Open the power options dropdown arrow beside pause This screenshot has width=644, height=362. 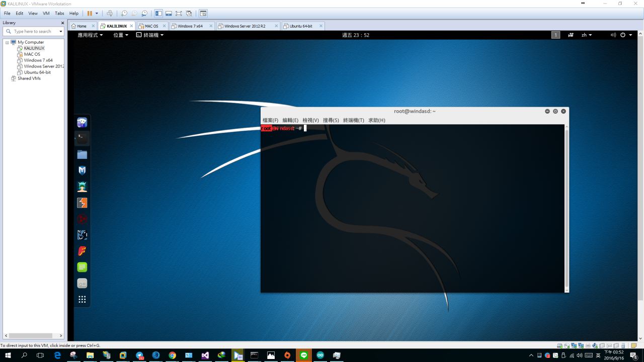[97, 13]
